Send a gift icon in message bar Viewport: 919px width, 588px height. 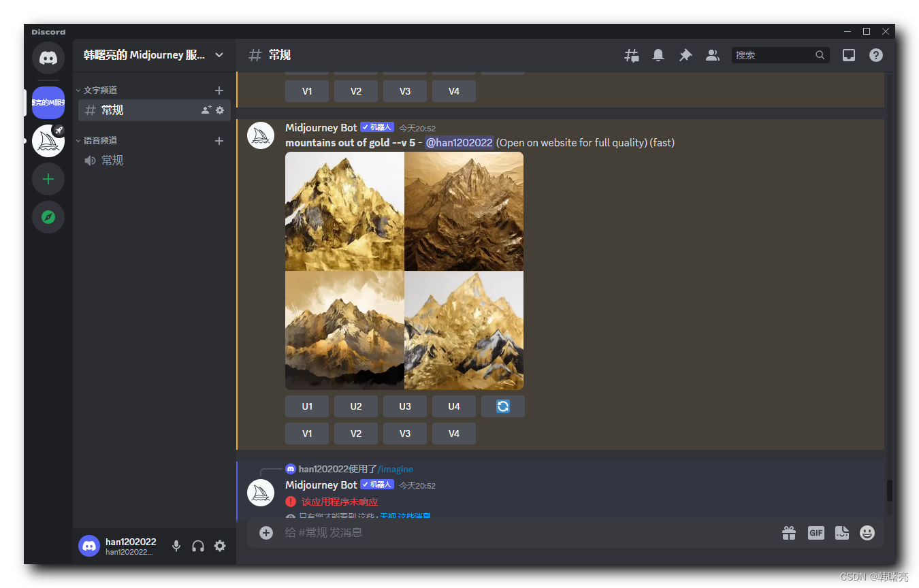pyautogui.click(x=789, y=533)
